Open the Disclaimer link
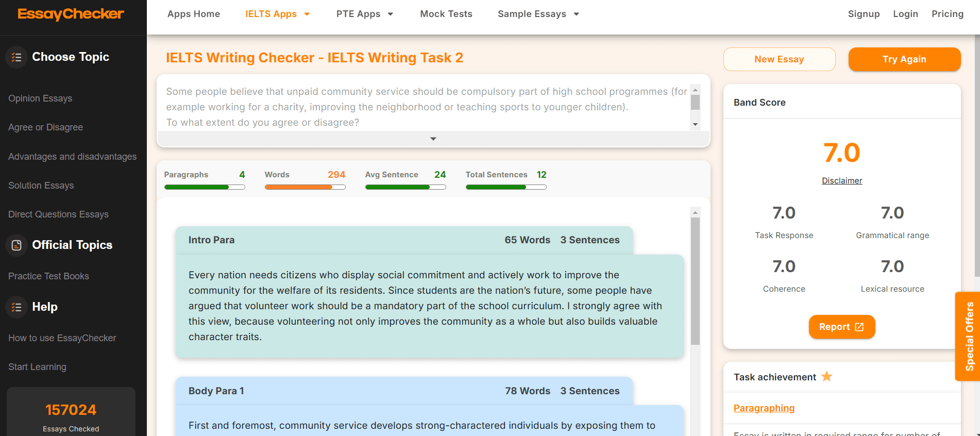The image size is (980, 436). [x=841, y=180]
